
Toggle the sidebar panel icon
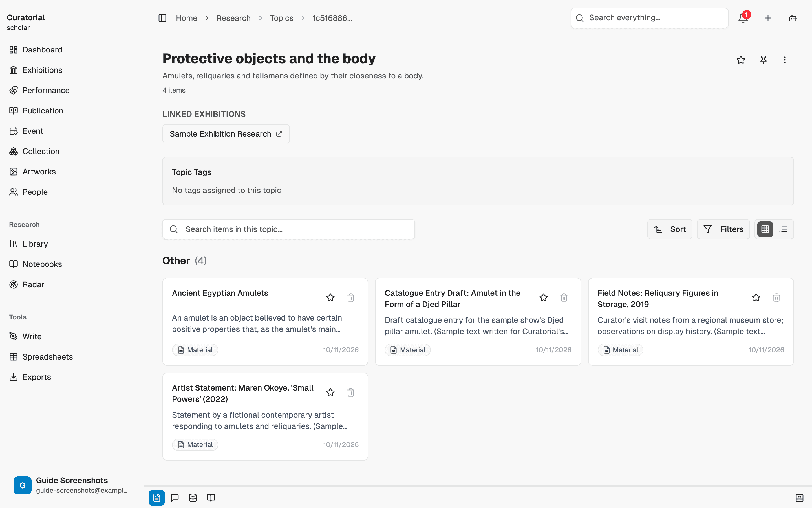pos(162,18)
